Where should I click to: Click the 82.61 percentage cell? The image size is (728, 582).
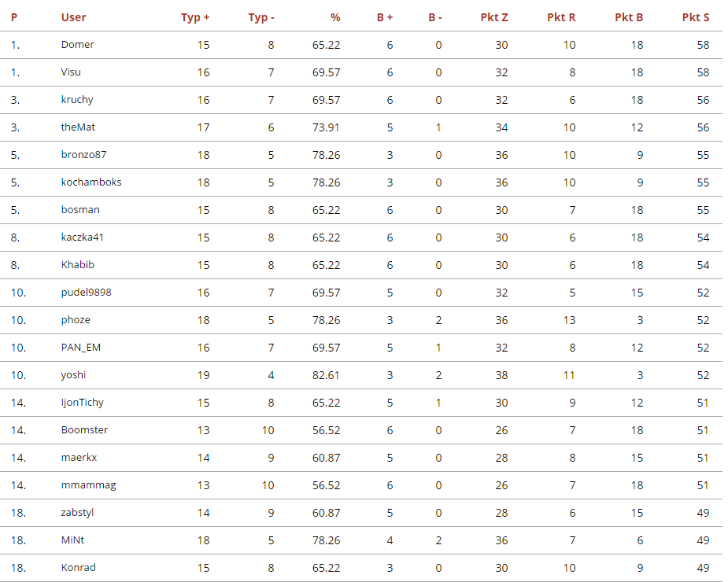[x=326, y=375]
